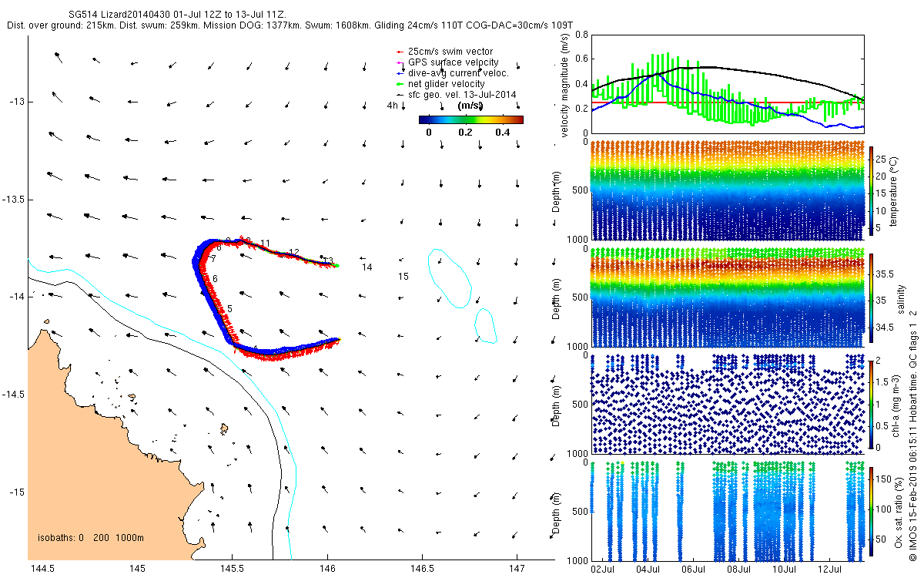
Task: Click day 14 label east of the track
Action: coord(367,267)
